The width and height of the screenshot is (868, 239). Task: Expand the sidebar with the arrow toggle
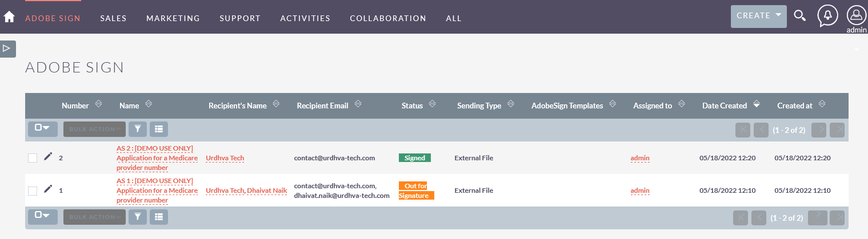[x=8, y=48]
